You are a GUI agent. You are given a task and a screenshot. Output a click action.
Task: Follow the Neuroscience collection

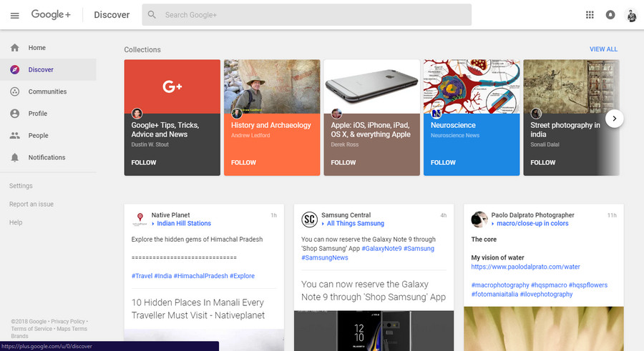tap(443, 162)
